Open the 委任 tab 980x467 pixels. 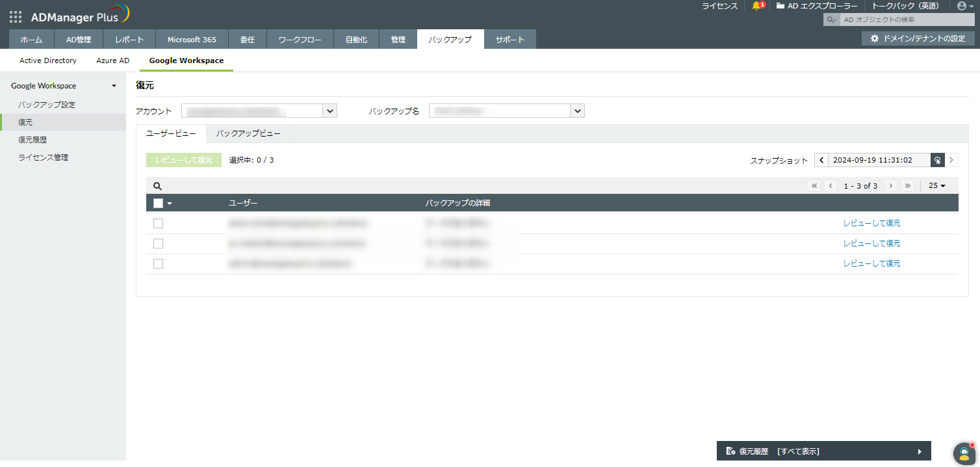coord(247,40)
